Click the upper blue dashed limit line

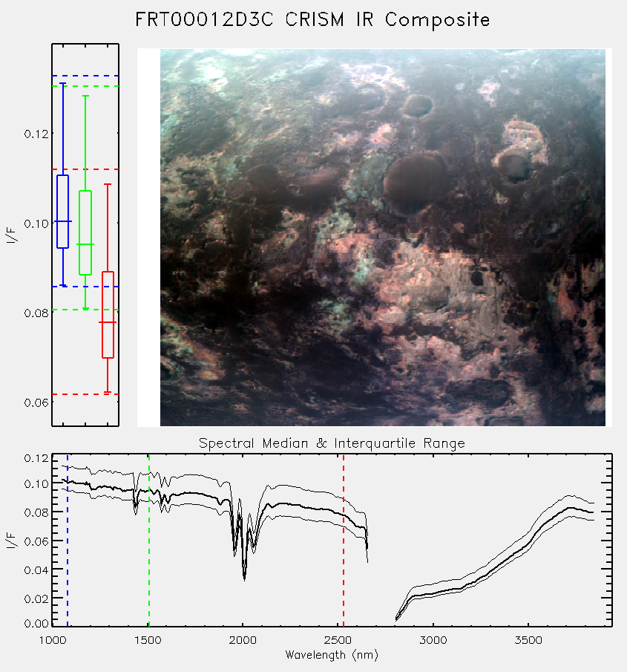click(x=85, y=76)
